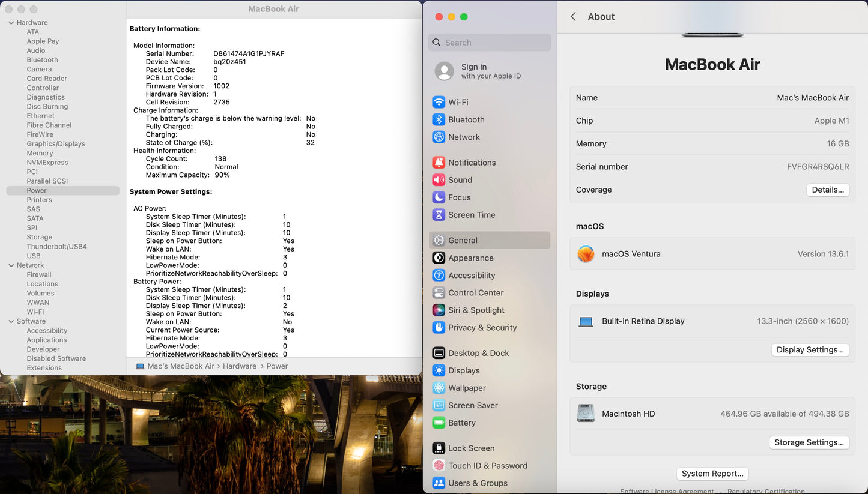Select Memory in hardware list
868x494 pixels.
(40, 153)
